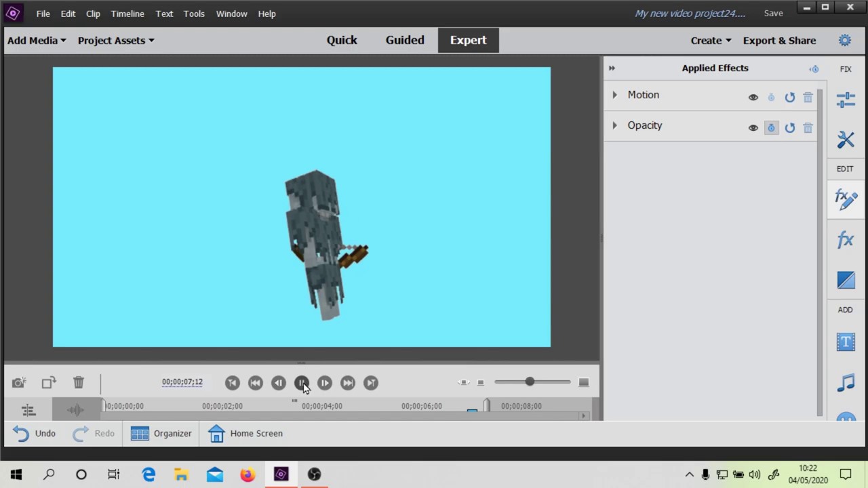
Task: Open the Edit menu
Action: 68,14
